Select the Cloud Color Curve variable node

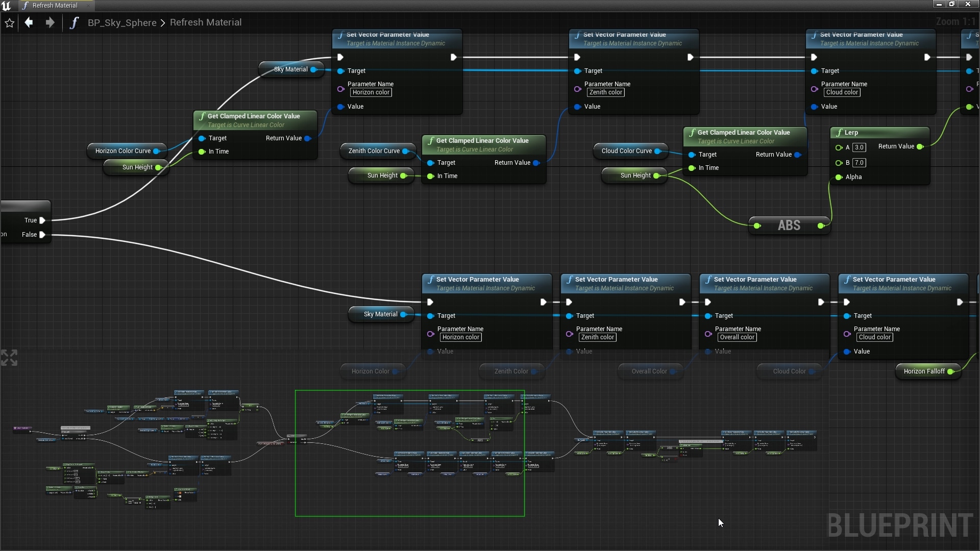(x=630, y=151)
